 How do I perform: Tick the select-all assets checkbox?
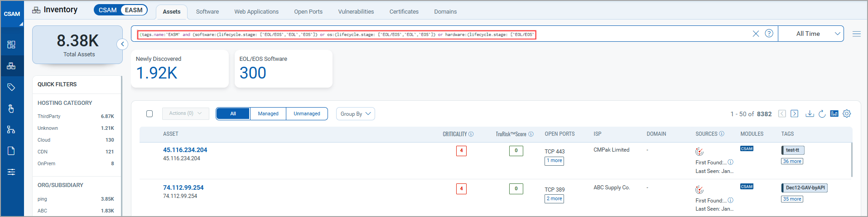coord(149,113)
